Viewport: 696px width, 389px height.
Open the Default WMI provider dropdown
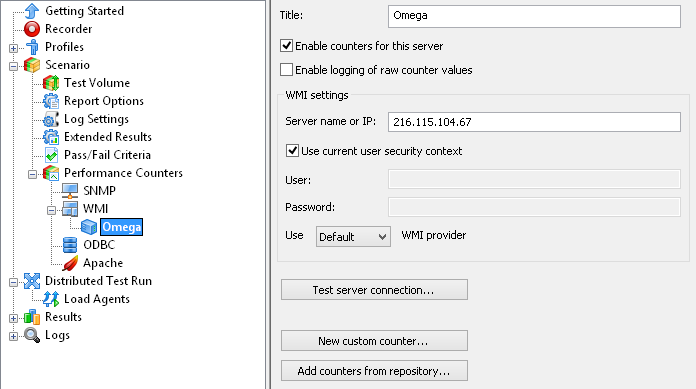tap(353, 236)
